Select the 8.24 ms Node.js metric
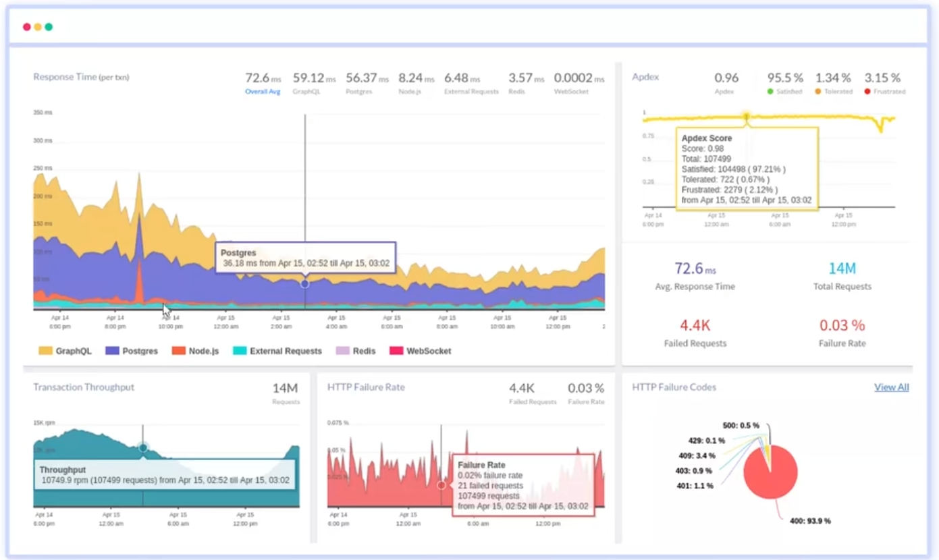Viewport: 939px width, 560px height. (416, 84)
